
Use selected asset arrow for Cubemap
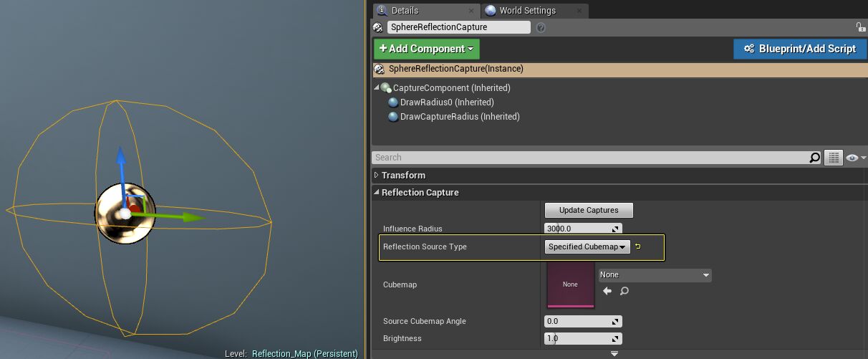[607, 291]
